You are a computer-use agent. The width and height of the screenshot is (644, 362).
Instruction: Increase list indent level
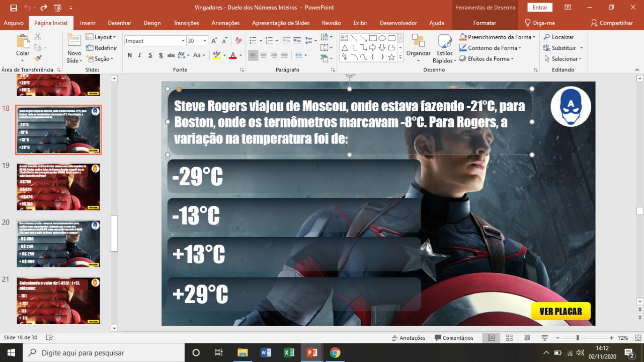(296, 41)
